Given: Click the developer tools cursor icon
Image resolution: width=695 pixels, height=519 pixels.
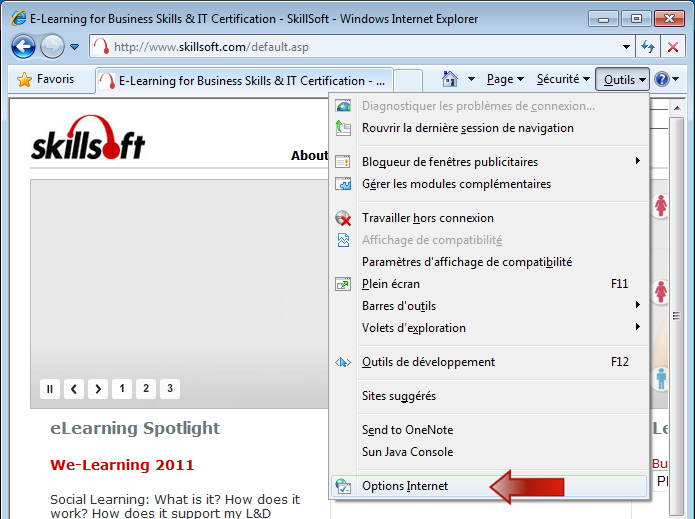Looking at the screenshot, I should 343,363.
